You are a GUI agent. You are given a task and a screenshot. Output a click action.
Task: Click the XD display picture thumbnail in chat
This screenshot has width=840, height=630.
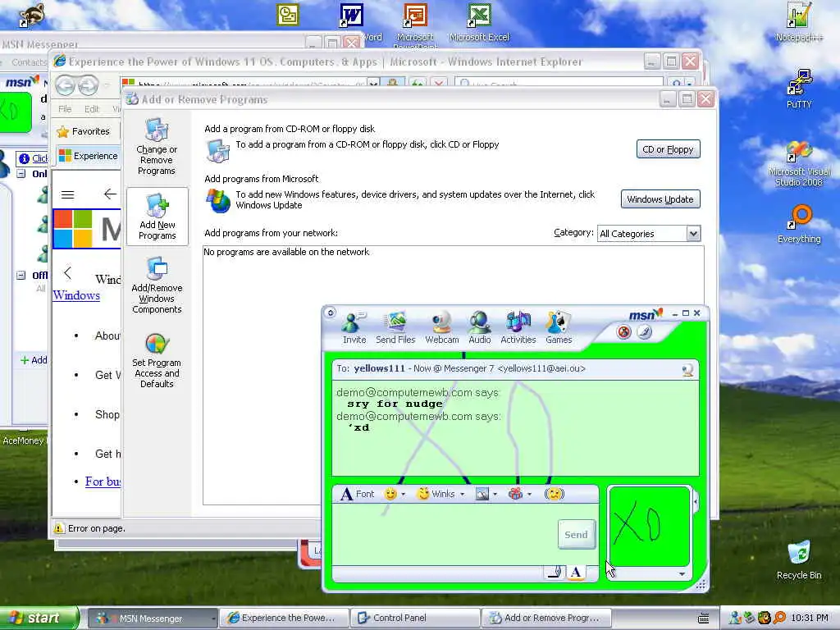point(650,527)
